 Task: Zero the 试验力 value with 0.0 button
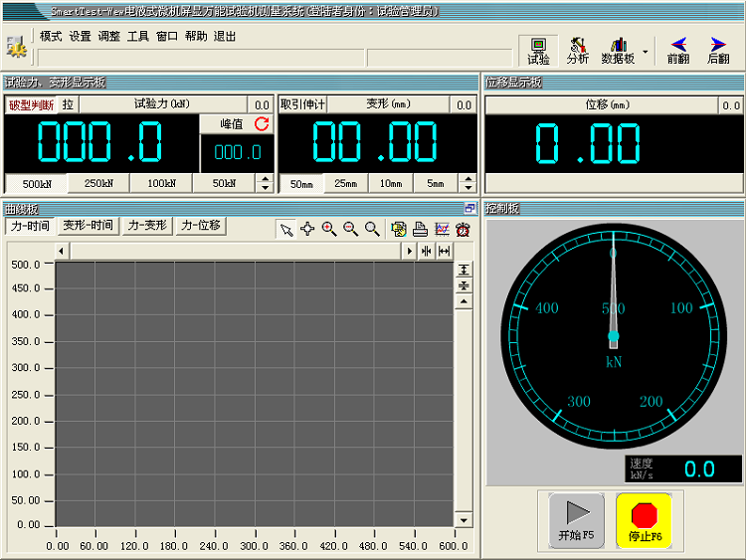click(262, 105)
